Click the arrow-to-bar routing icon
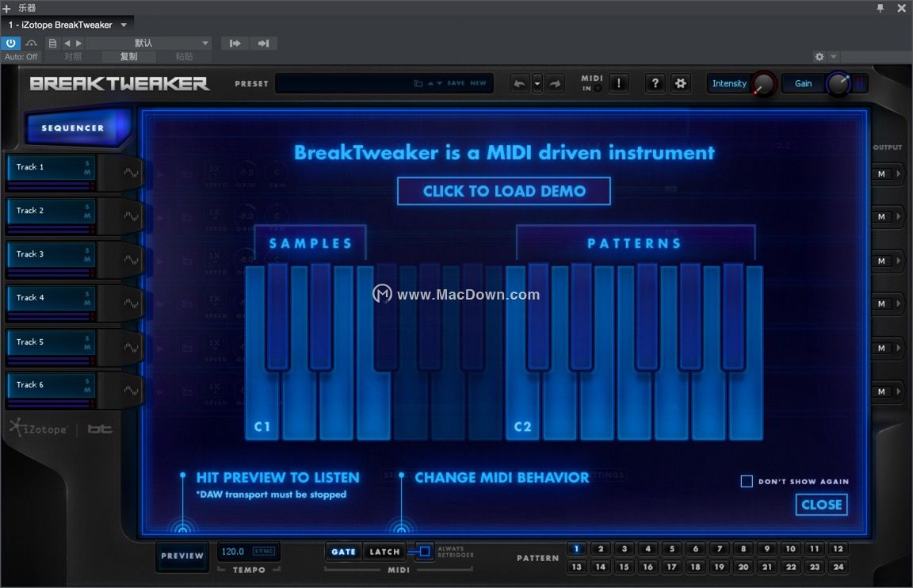 tap(264, 43)
